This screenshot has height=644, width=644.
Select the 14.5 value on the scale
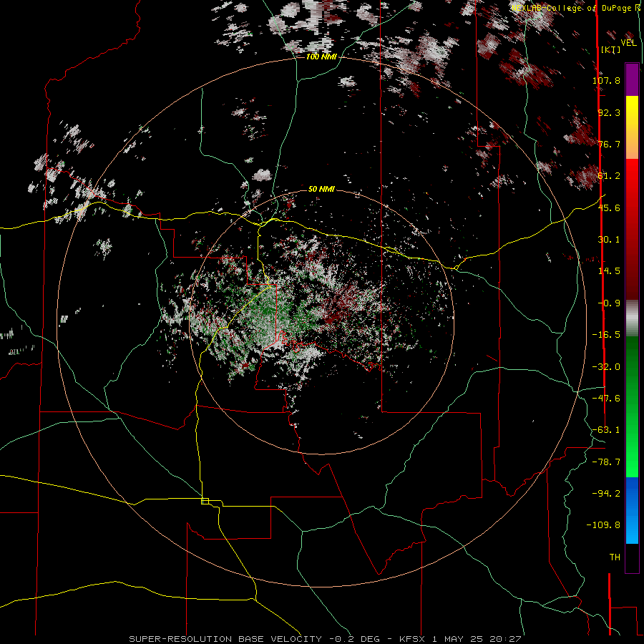609,271
